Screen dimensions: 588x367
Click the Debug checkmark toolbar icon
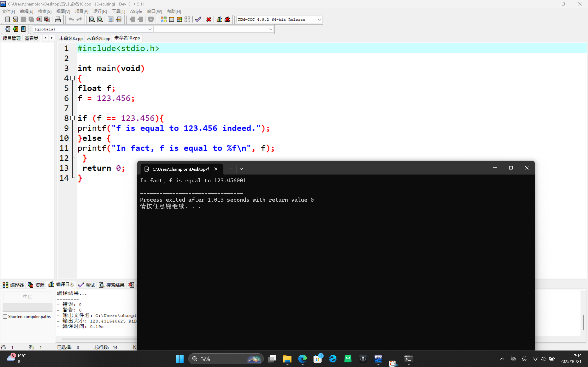198,19
